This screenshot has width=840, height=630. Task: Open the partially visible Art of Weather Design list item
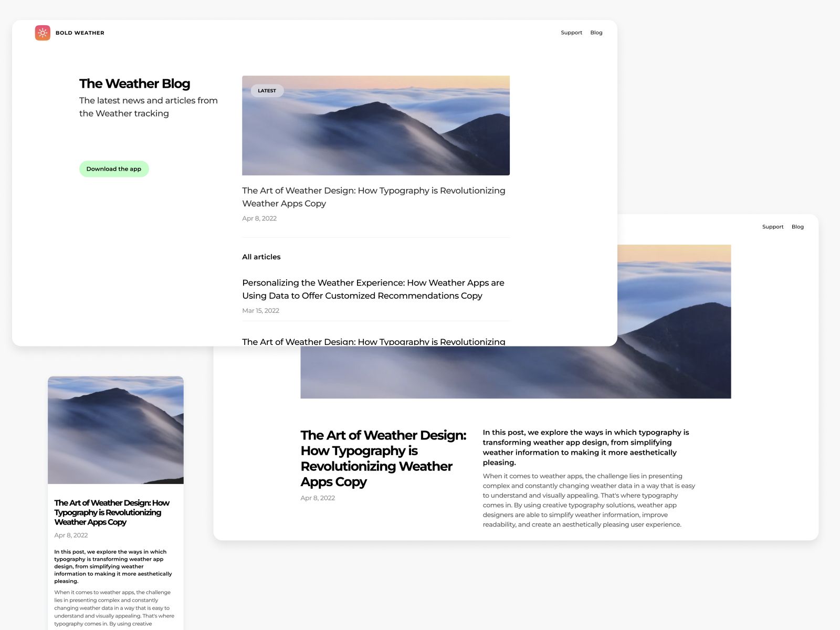(x=374, y=341)
